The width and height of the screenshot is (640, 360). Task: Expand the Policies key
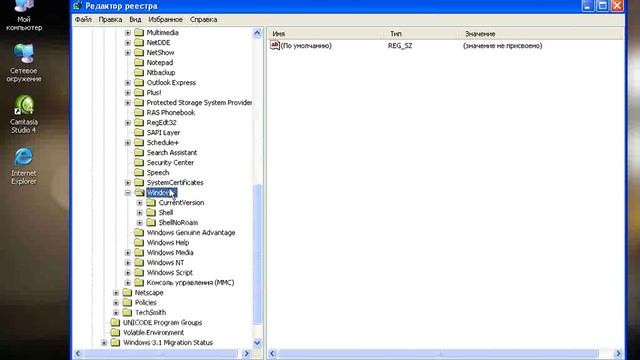point(116,303)
